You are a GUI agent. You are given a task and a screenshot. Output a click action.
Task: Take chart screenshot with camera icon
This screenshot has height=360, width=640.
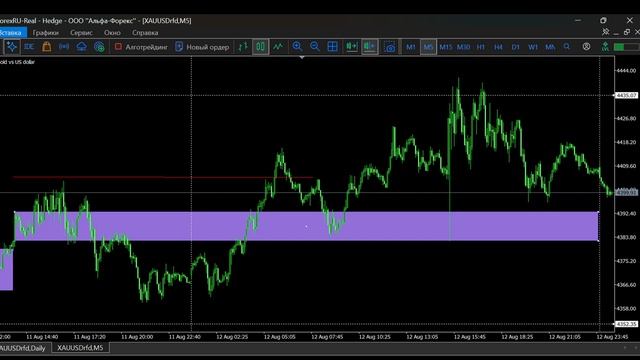[390, 47]
